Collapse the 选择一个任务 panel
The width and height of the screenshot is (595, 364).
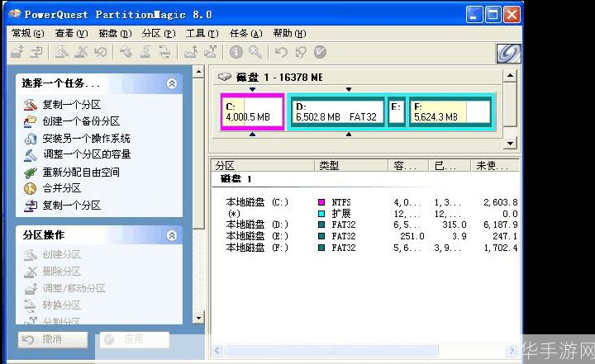click(172, 83)
